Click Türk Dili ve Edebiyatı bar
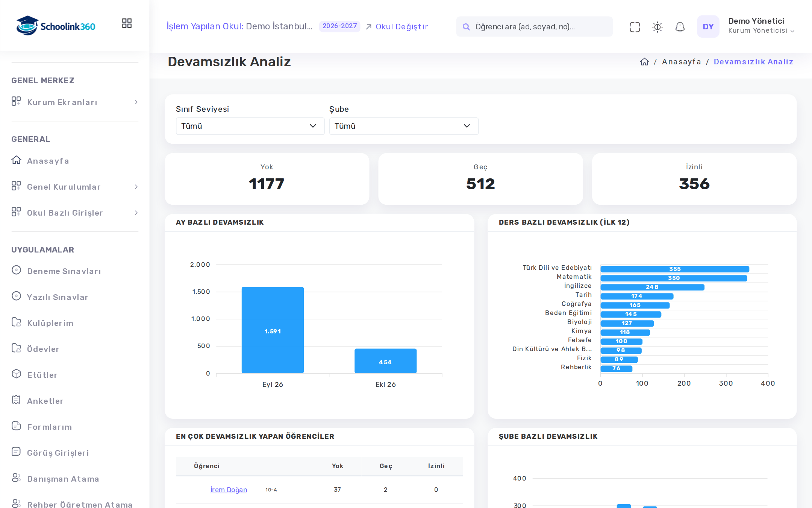Viewport: 812px width, 508px height. coord(675,269)
